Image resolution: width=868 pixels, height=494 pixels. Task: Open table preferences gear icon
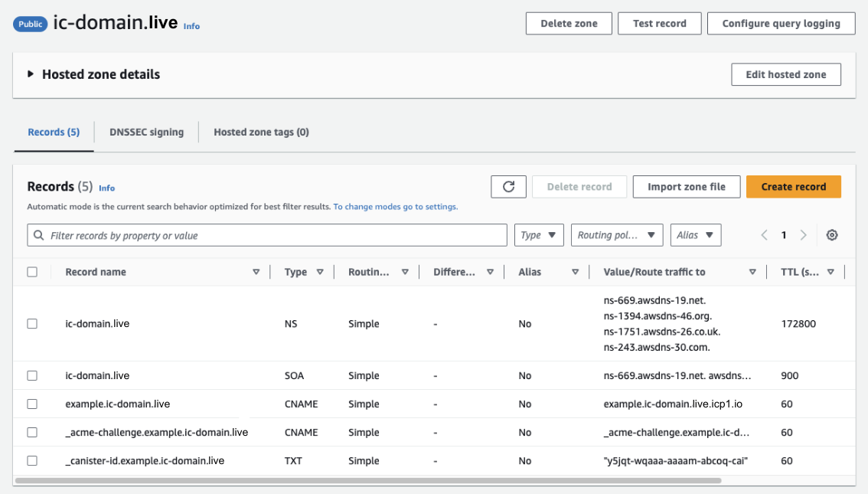831,235
